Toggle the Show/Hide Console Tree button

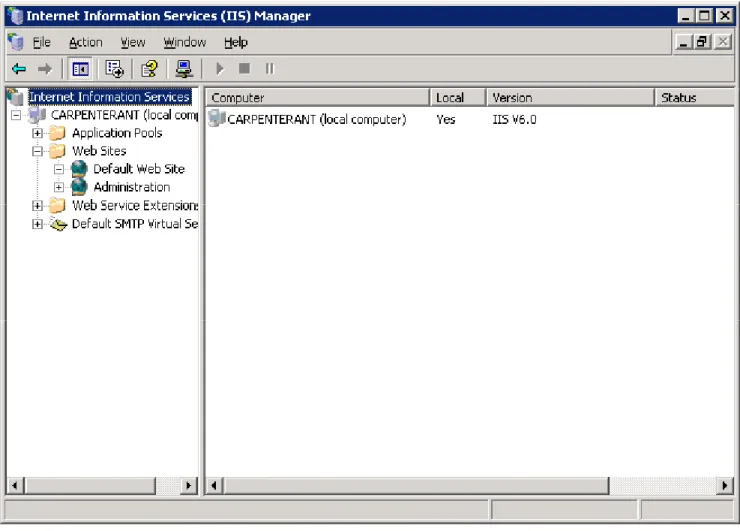pyautogui.click(x=80, y=69)
